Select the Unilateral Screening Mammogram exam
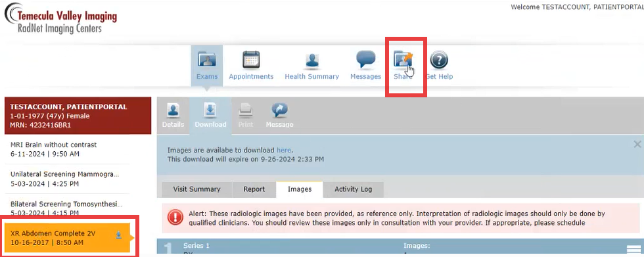The width and height of the screenshot is (644, 257). pyautogui.click(x=67, y=179)
